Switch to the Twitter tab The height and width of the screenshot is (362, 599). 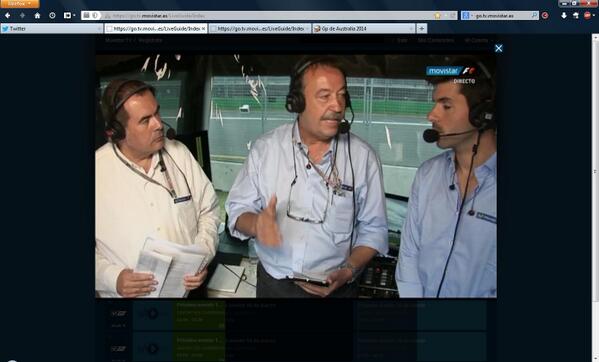pos(52,29)
